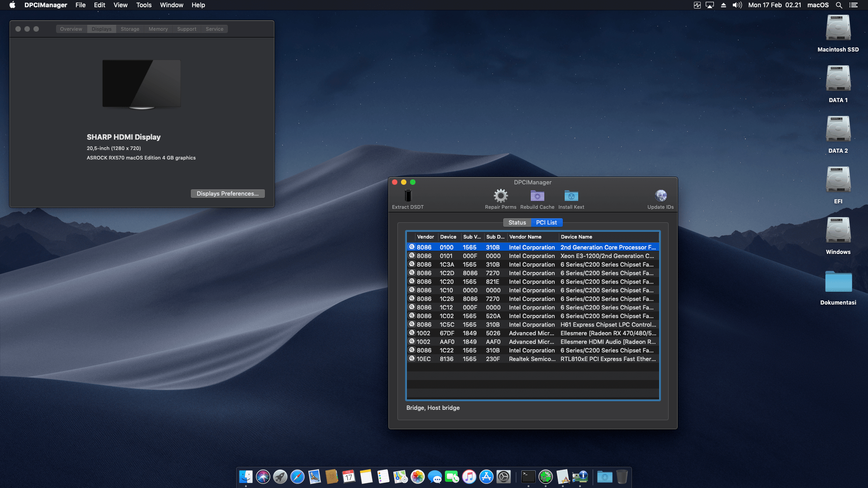Click the Spotlight search icon in menu bar
This screenshot has width=868, height=488.
coord(839,5)
